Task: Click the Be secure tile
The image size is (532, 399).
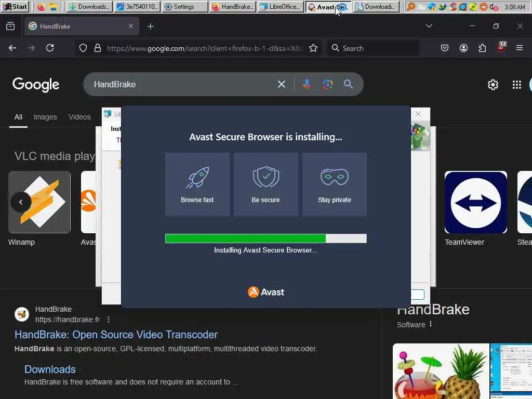Action: (x=265, y=184)
